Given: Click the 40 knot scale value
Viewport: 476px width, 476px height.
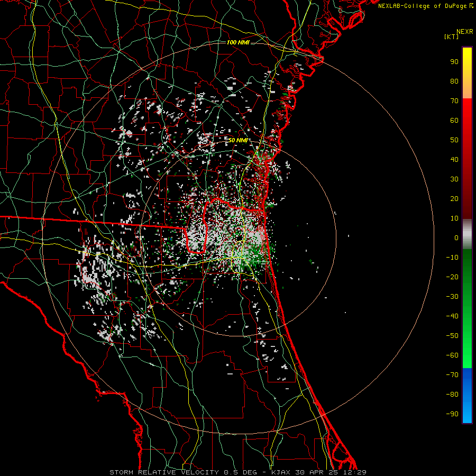Looking at the screenshot, I should [x=454, y=160].
